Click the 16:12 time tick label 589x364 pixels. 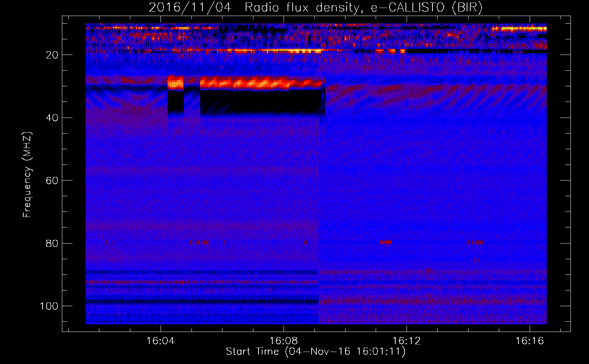click(407, 341)
